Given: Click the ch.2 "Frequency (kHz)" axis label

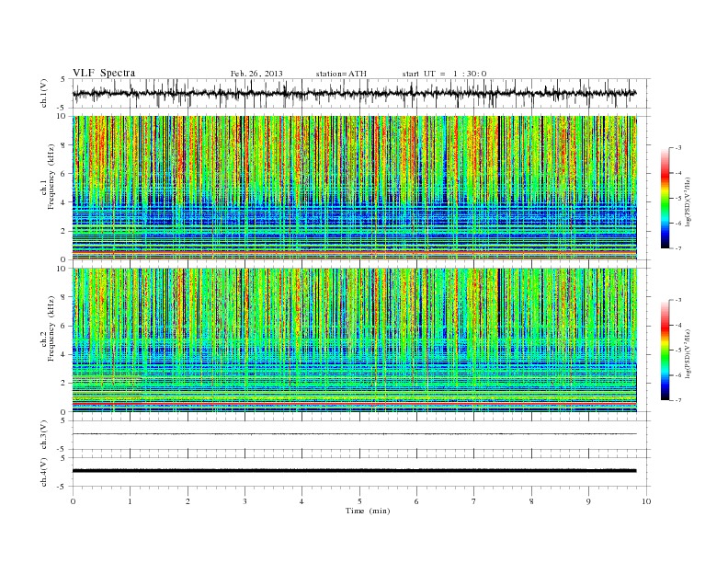Looking at the screenshot, I should click(x=51, y=327).
